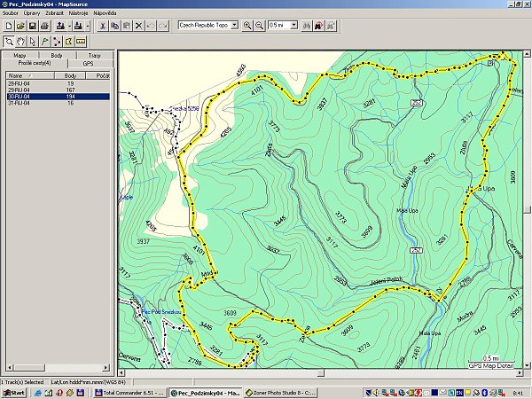532x399 pixels.
Task: Click the Bluetooth icon in system tray
Action: pyautogui.click(x=485, y=393)
